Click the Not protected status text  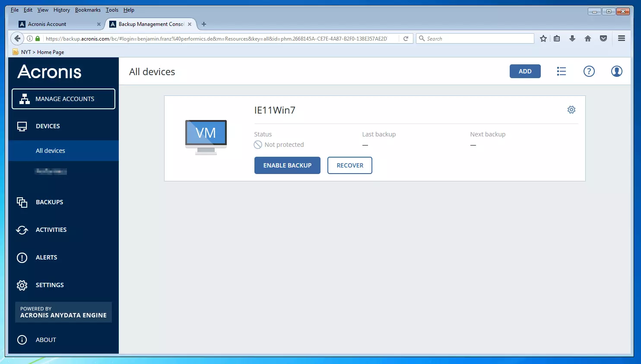[x=284, y=145]
